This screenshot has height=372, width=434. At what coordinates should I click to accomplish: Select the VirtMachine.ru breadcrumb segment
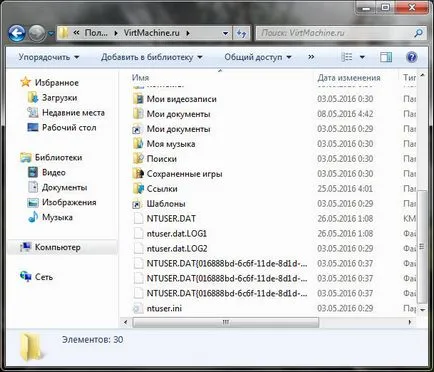coord(152,33)
